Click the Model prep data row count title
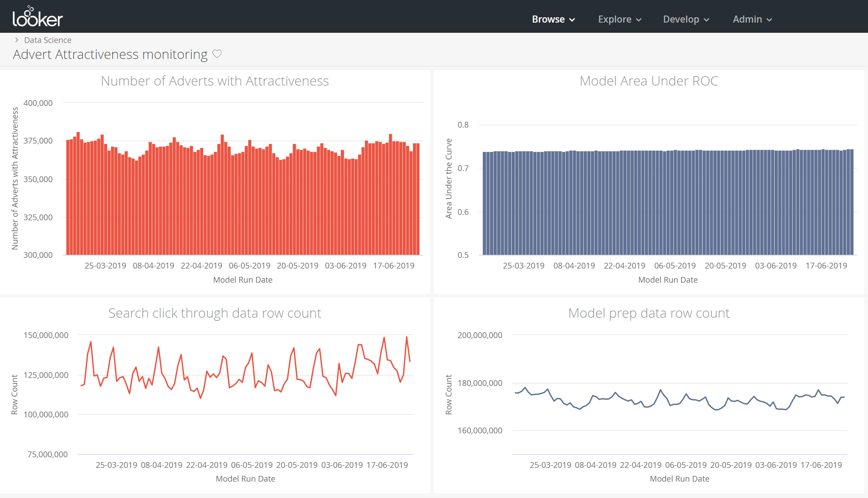This screenshot has width=868, height=498. coord(649,313)
